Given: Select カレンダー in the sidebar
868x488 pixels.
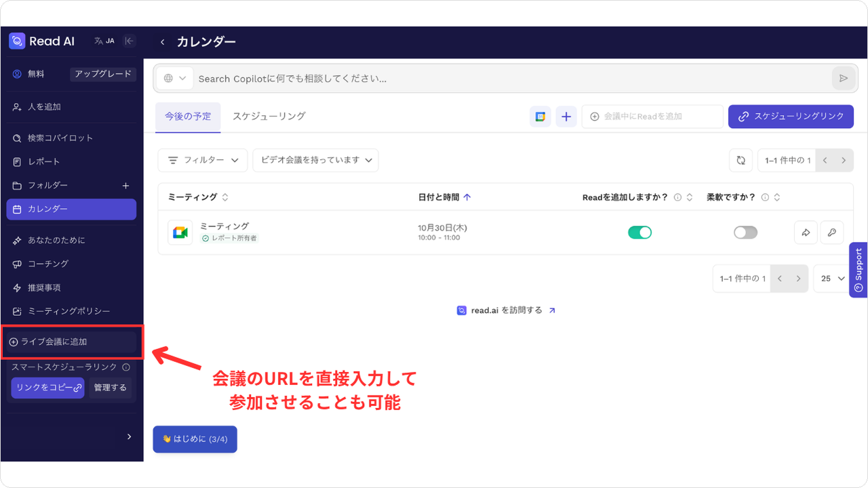Looking at the screenshot, I should [71, 209].
